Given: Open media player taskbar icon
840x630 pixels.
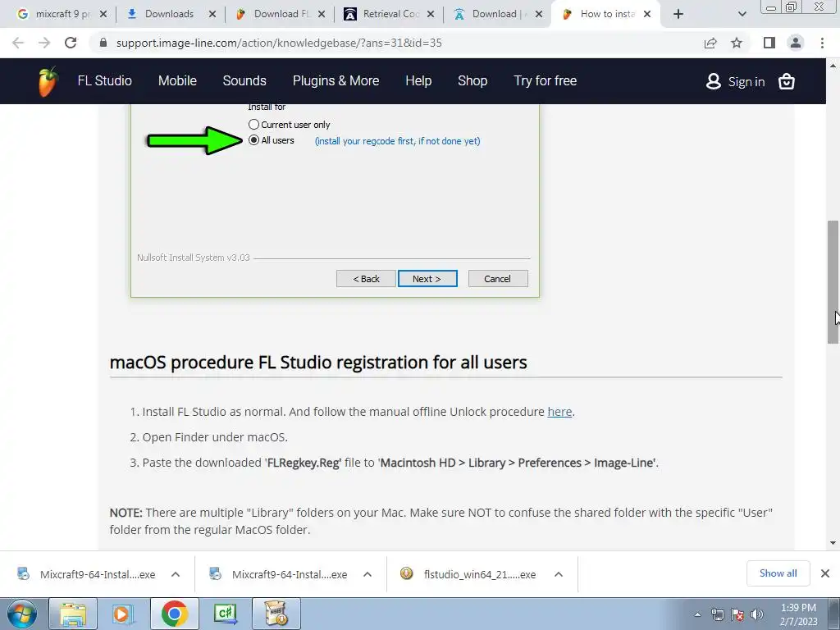Looking at the screenshot, I should pyautogui.click(x=123, y=614).
